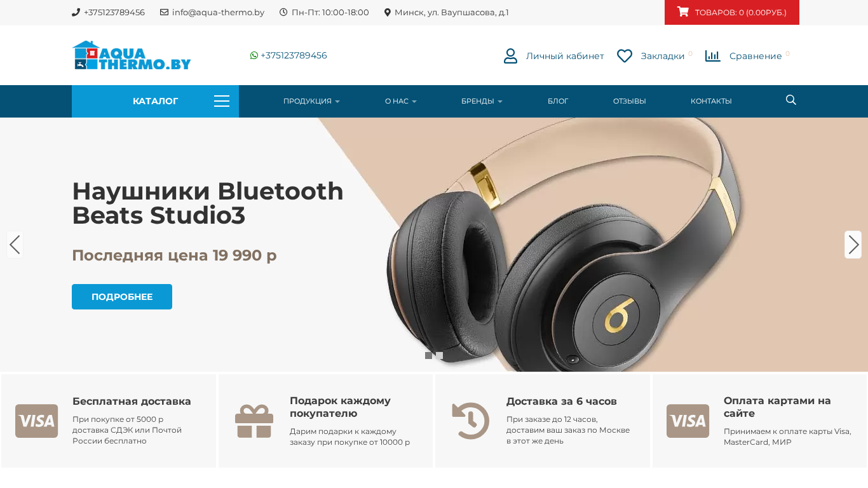Expand the Продукция dropdown menu

click(x=311, y=101)
